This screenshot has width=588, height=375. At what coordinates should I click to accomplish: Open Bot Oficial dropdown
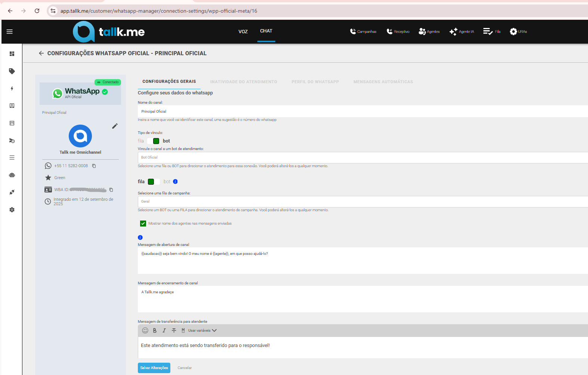(363, 157)
